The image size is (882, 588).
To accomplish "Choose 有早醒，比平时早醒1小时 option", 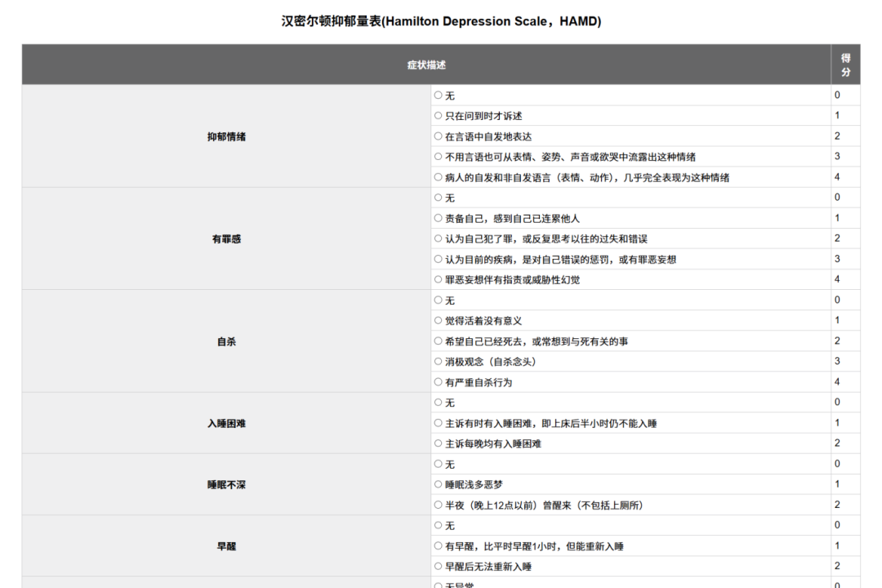I will click(x=439, y=546).
